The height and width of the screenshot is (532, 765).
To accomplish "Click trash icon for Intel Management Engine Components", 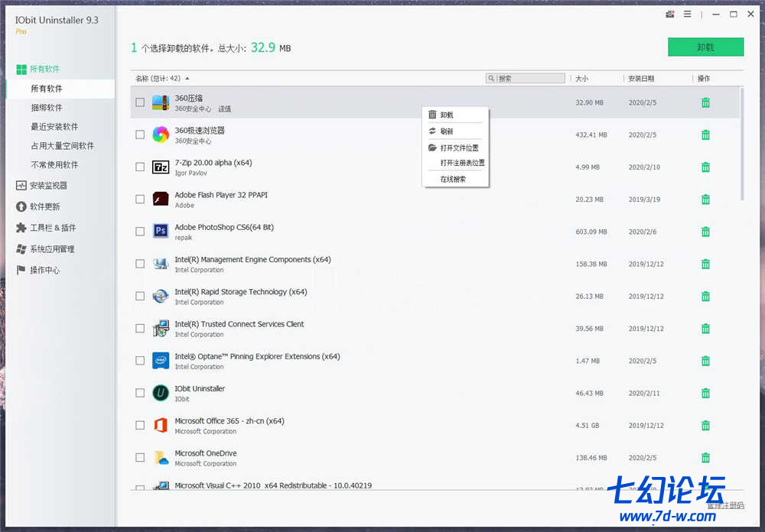I will (x=705, y=264).
